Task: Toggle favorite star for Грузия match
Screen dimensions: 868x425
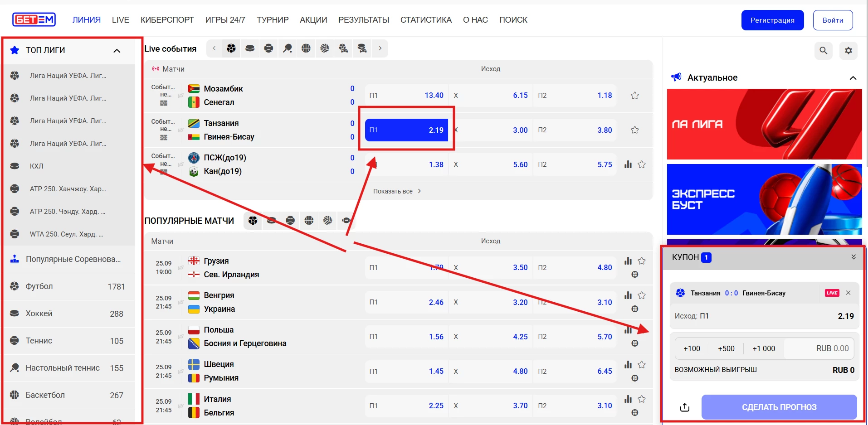Action: (642, 261)
